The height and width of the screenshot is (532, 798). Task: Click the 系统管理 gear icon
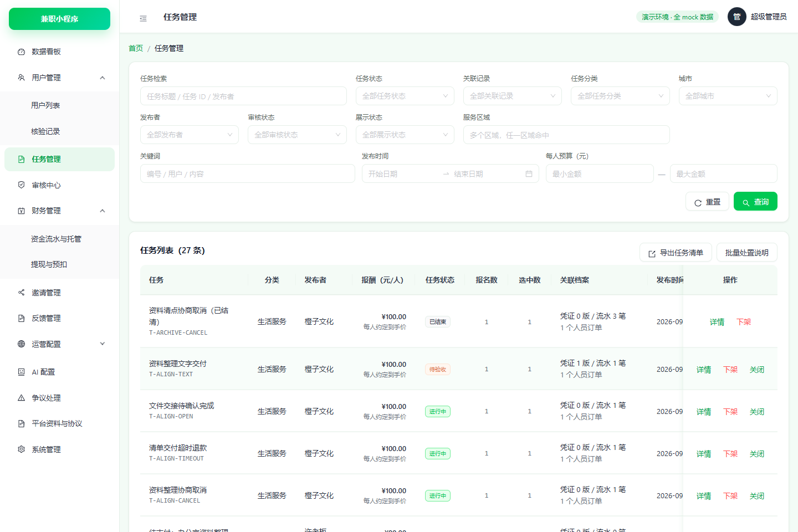tap(21, 449)
